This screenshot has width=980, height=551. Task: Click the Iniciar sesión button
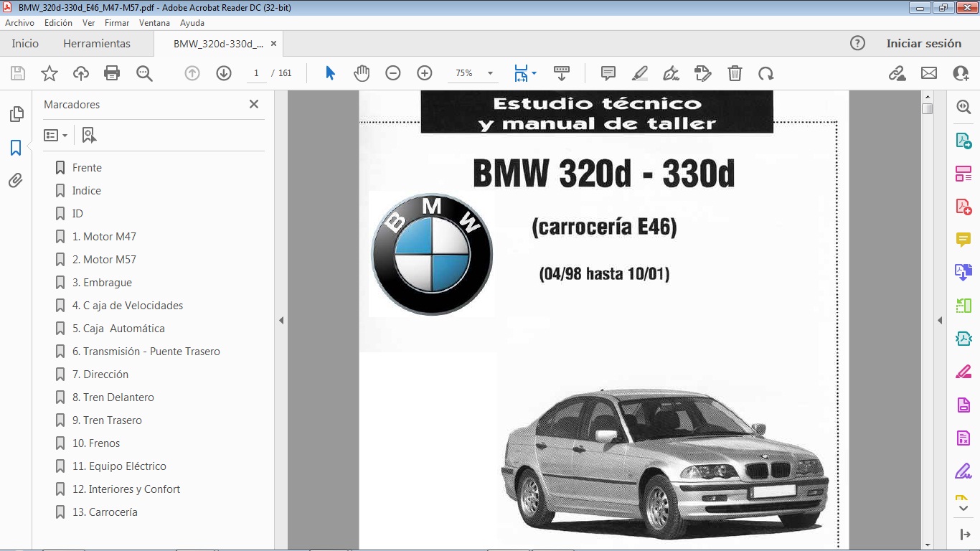tap(924, 43)
